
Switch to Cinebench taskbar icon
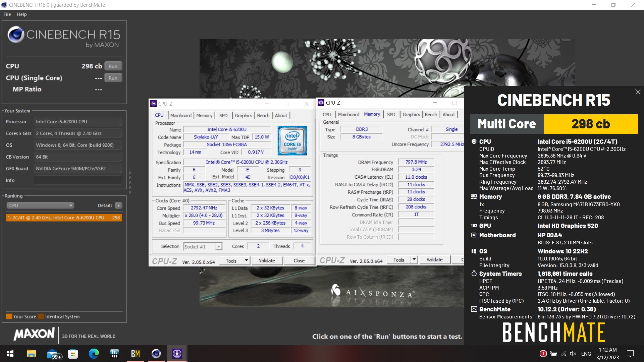click(x=156, y=354)
